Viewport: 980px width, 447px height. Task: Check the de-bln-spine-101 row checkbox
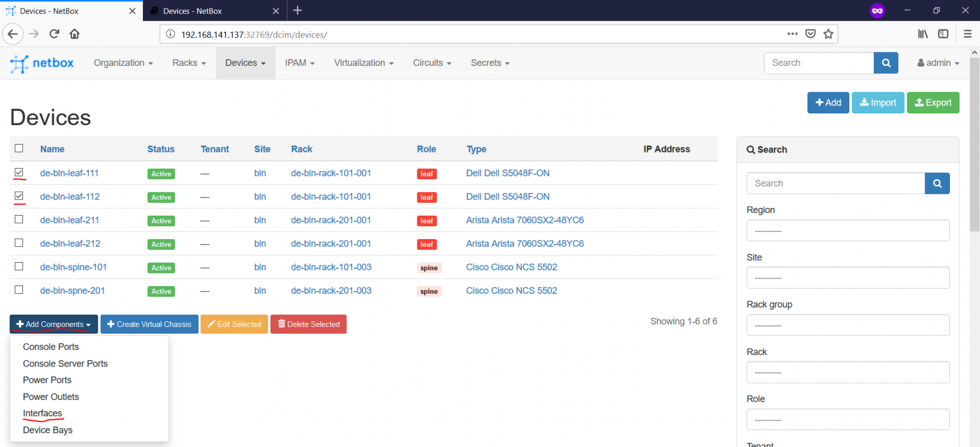coord(19,267)
